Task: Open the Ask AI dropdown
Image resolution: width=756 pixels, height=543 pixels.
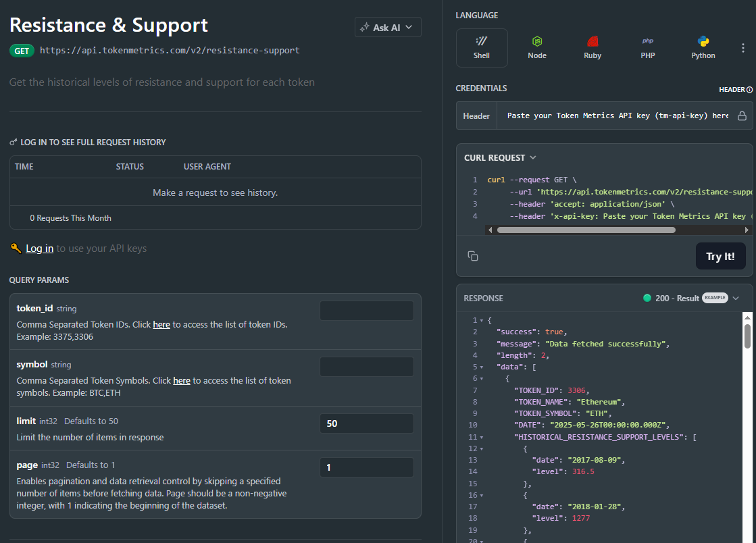Action: tap(388, 27)
